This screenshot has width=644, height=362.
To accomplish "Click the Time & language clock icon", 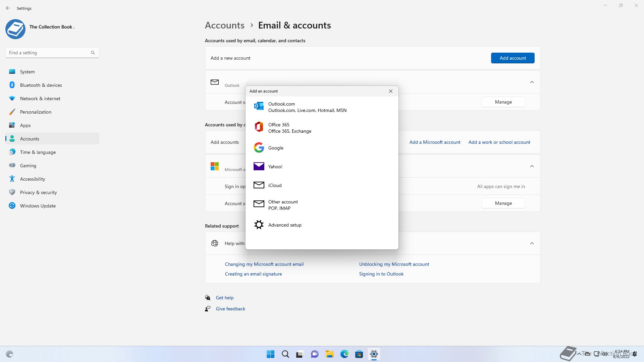I will pyautogui.click(x=12, y=152).
